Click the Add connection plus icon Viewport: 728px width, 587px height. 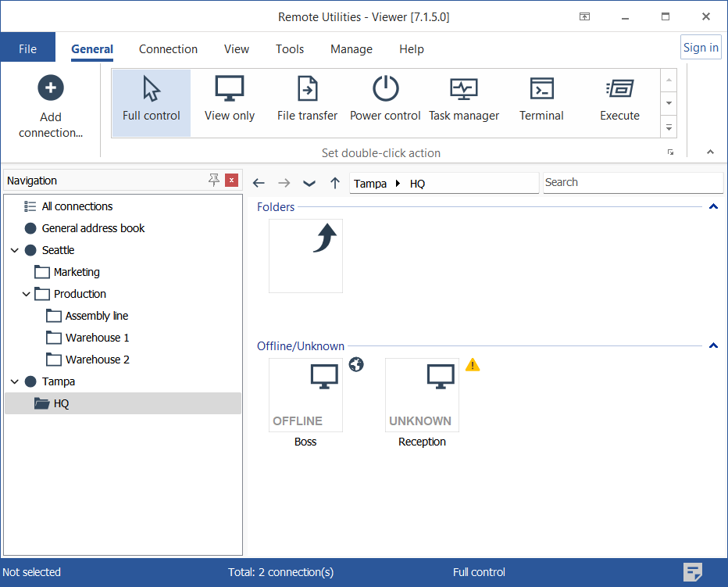pos(51,88)
